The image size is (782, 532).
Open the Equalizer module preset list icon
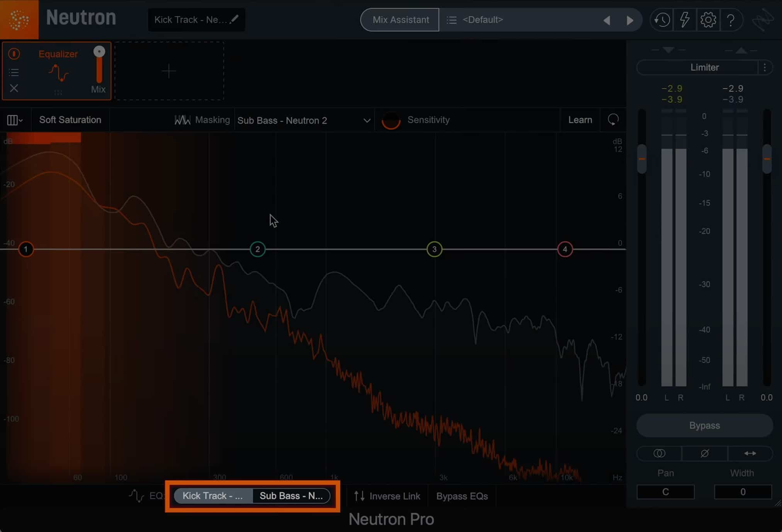pos(14,72)
